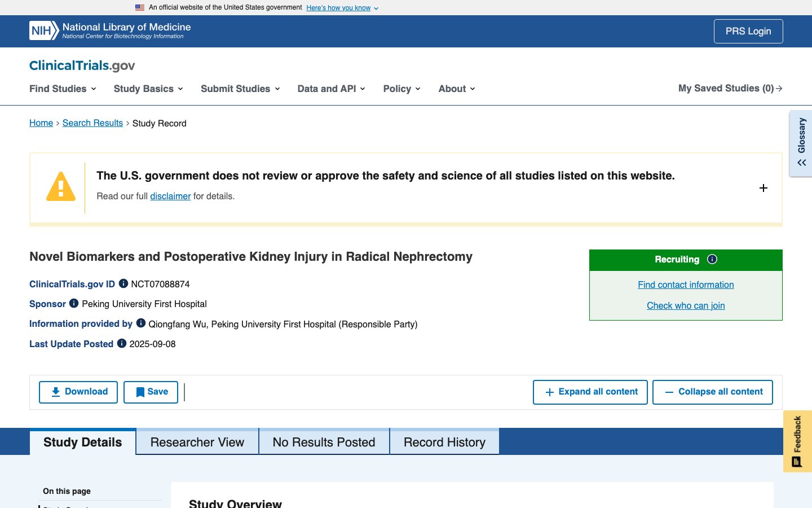Open the Data and API menu
This screenshot has height=508, width=812.
click(x=332, y=89)
